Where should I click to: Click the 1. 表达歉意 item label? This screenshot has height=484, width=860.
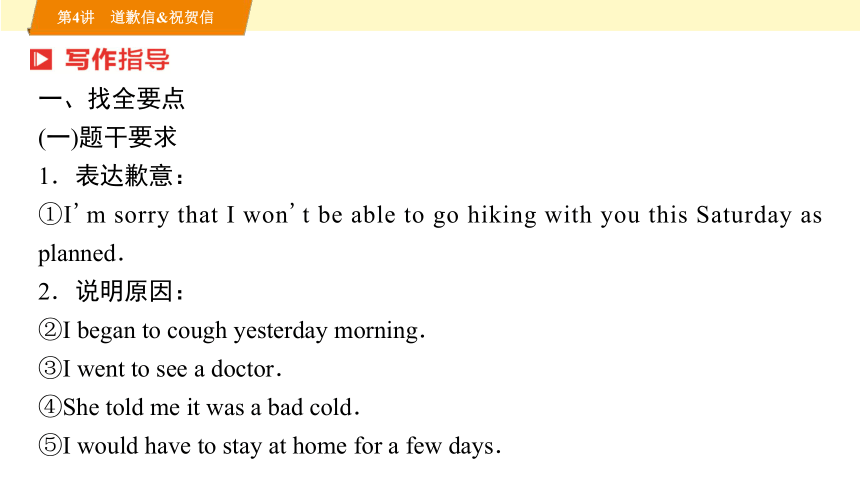coord(111,176)
